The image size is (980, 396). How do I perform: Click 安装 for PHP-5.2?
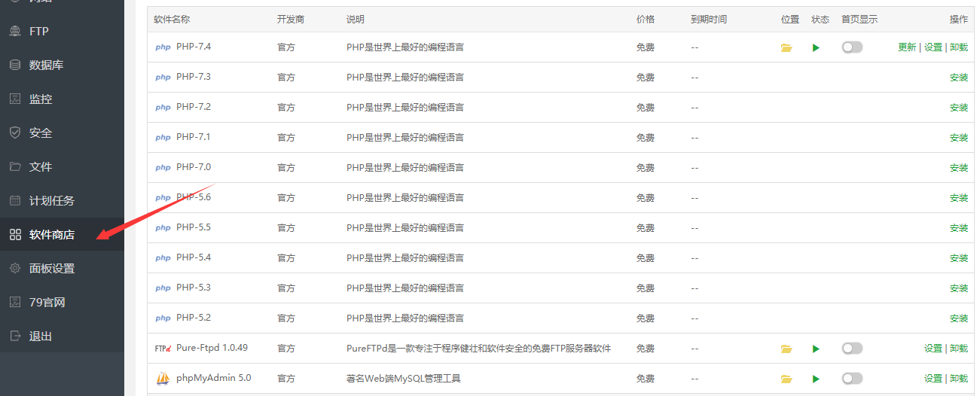coord(959,318)
